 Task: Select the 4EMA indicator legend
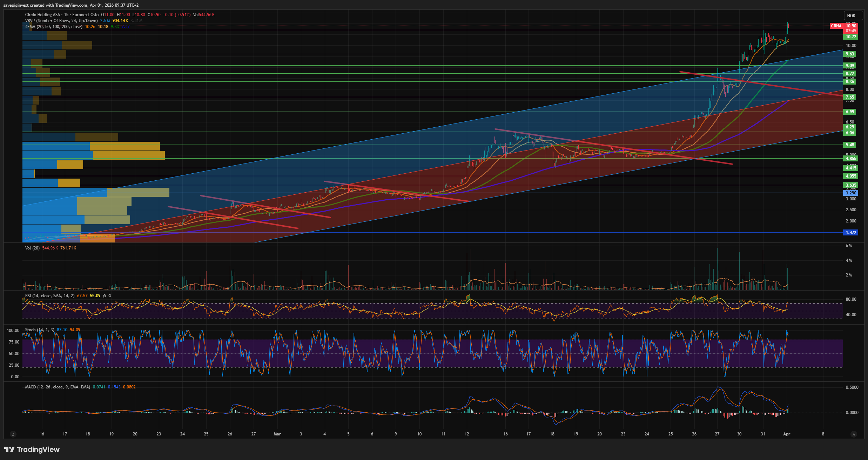pyautogui.click(x=54, y=27)
